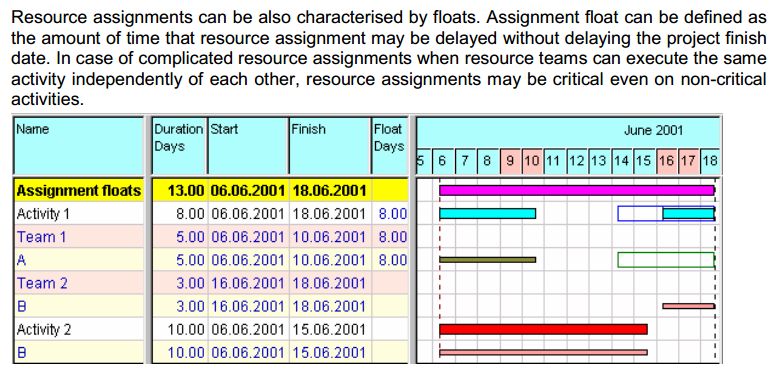The image size is (782, 380).
Task: Click Team 1 duration cell 5.00
Action: coord(190,237)
